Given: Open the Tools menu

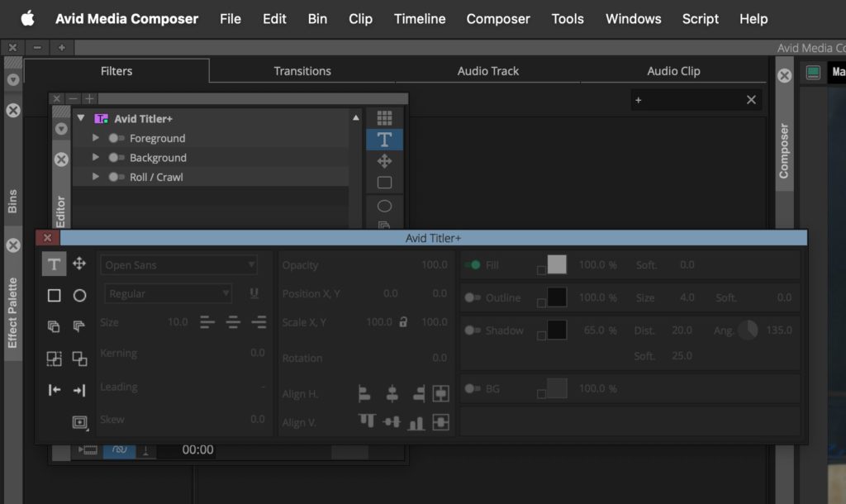Looking at the screenshot, I should click(568, 19).
